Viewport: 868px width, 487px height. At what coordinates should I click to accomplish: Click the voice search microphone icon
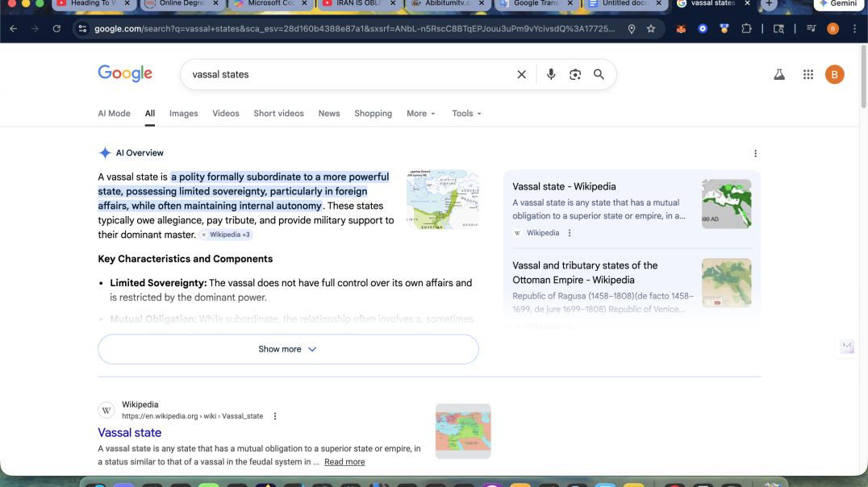(x=551, y=74)
